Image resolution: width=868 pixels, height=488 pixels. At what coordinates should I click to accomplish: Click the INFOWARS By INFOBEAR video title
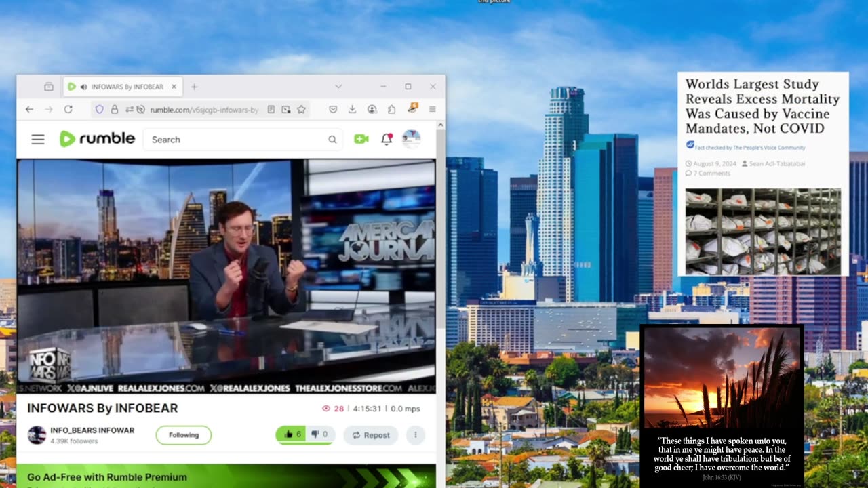click(x=102, y=408)
